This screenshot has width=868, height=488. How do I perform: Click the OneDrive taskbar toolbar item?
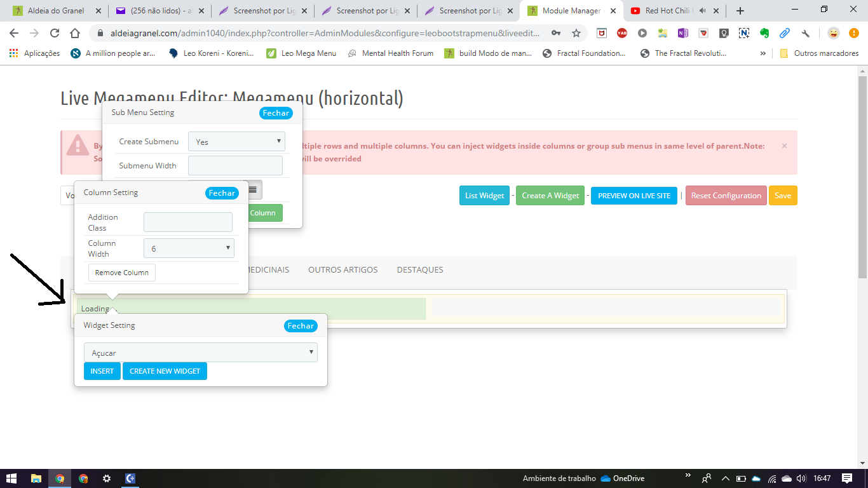pyautogui.click(x=623, y=478)
